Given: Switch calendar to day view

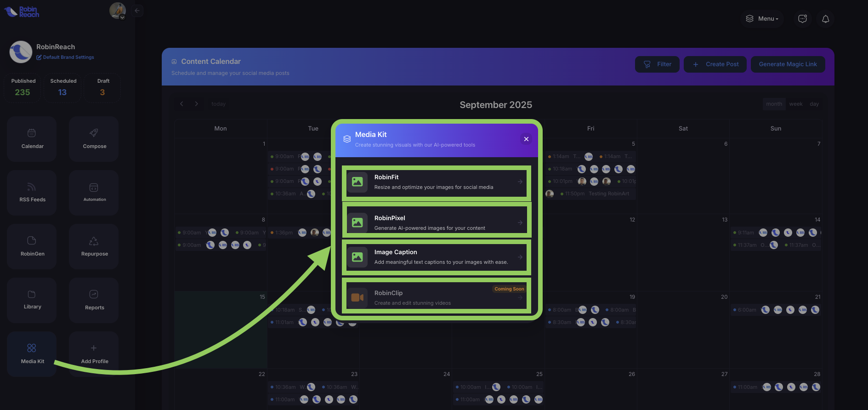Looking at the screenshot, I should [814, 104].
